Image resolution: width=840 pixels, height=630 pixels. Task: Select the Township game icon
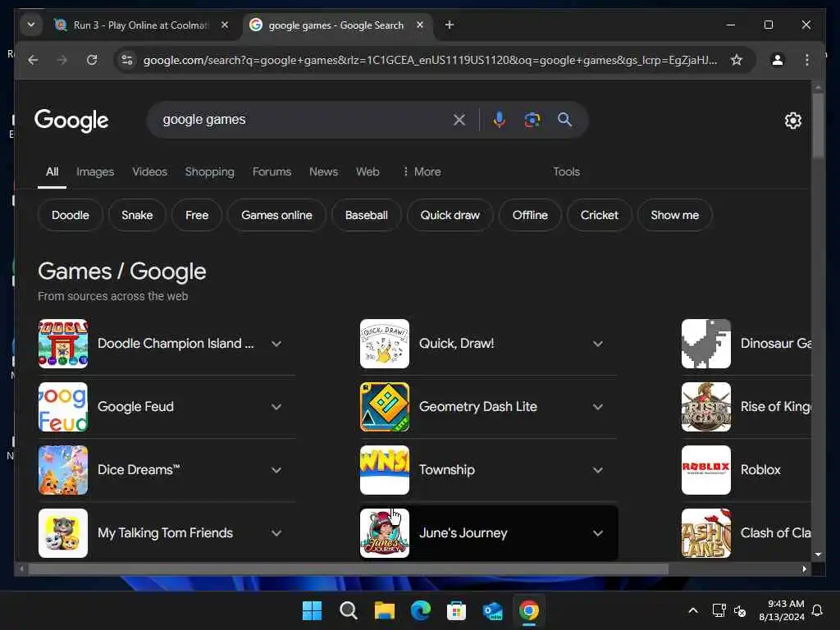click(x=385, y=470)
